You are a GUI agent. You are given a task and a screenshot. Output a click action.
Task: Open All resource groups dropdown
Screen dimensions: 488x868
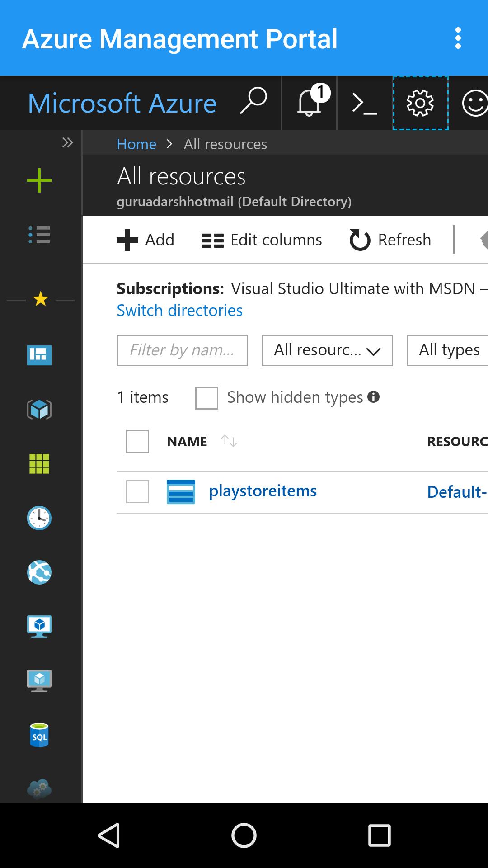click(x=327, y=350)
